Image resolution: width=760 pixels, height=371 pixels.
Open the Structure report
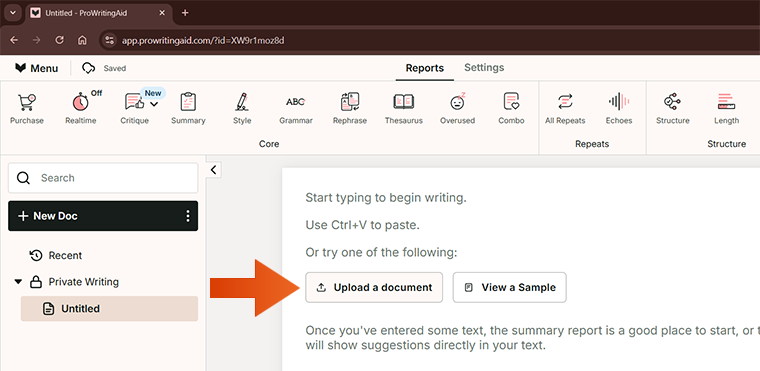click(673, 109)
